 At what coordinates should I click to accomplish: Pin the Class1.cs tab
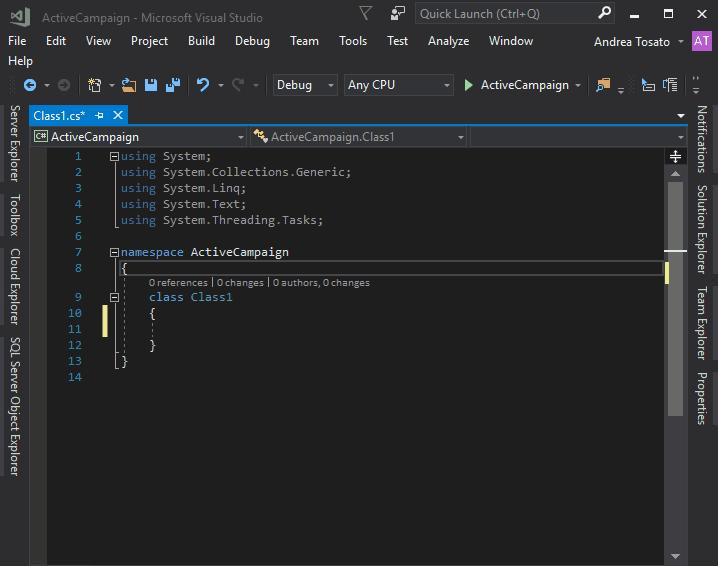pyautogui.click(x=99, y=116)
